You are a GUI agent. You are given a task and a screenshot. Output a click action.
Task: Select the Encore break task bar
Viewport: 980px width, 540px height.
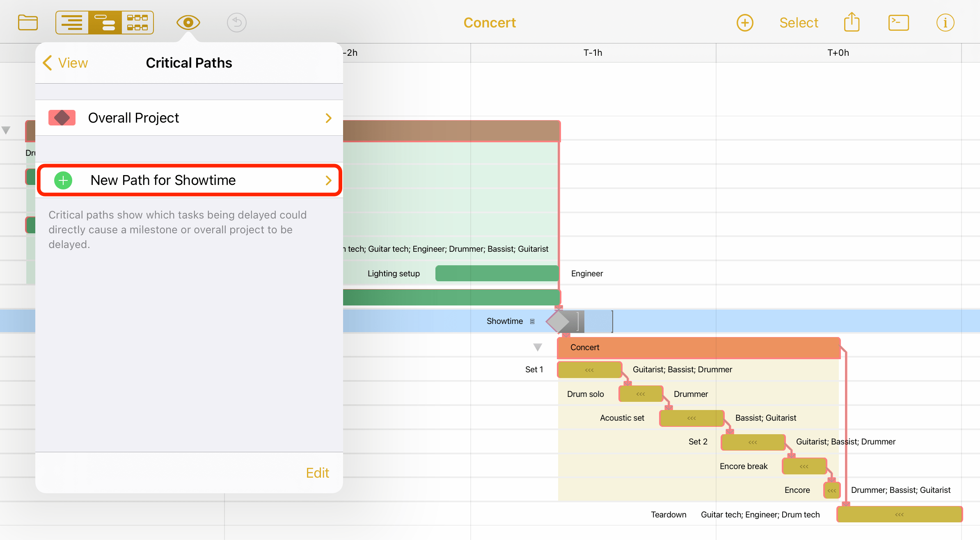pyautogui.click(x=804, y=466)
